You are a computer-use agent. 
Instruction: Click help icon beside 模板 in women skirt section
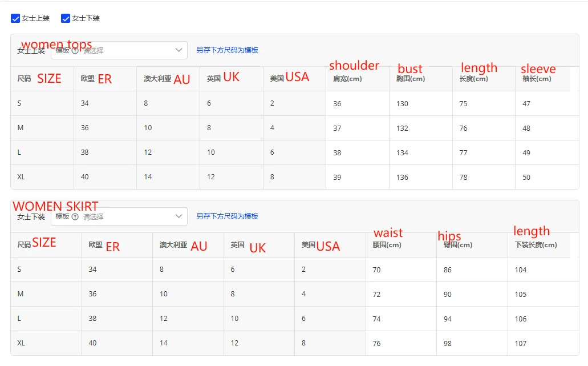[x=75, y=216]
